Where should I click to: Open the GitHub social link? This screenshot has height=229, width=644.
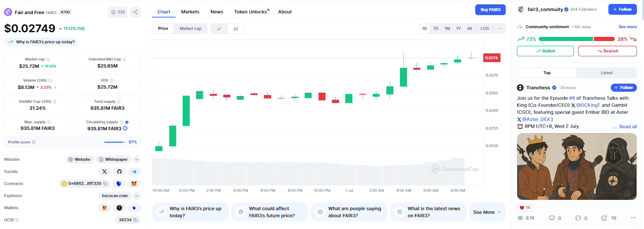click(119, 172)
